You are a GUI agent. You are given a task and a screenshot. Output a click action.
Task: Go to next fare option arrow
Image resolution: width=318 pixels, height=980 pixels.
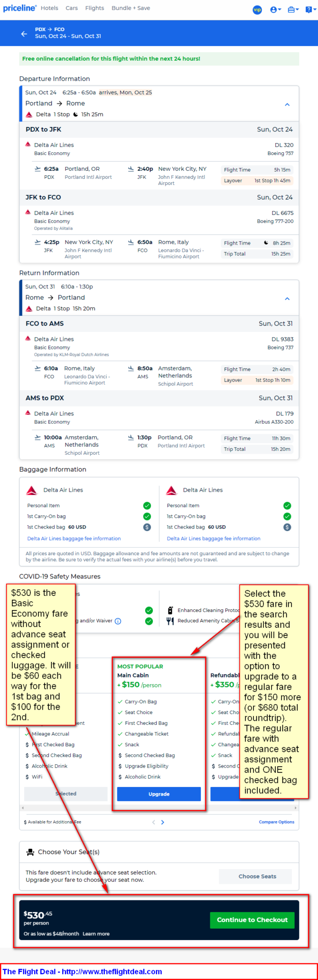coord(162,822)
